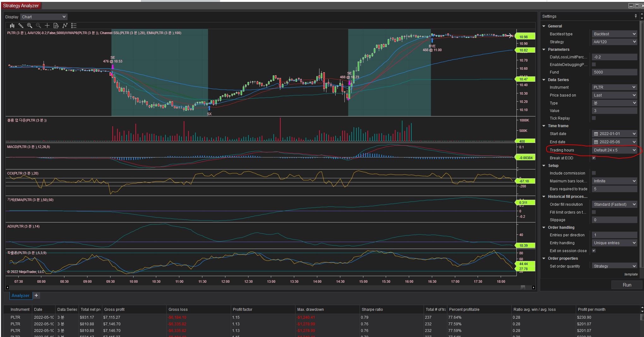Viewport: 644px width, 337px height.
Task: Sort by Sharpe ratio column
Action: [392, 309]
